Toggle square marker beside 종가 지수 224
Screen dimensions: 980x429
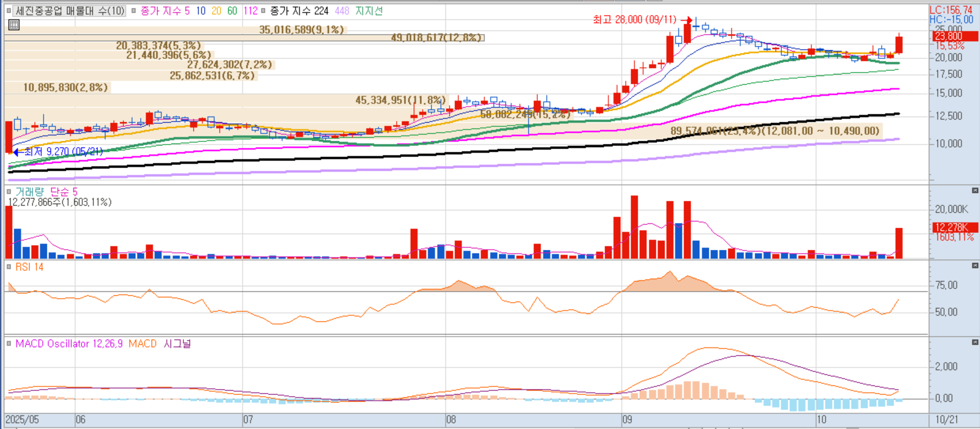(x=263, y=11)
